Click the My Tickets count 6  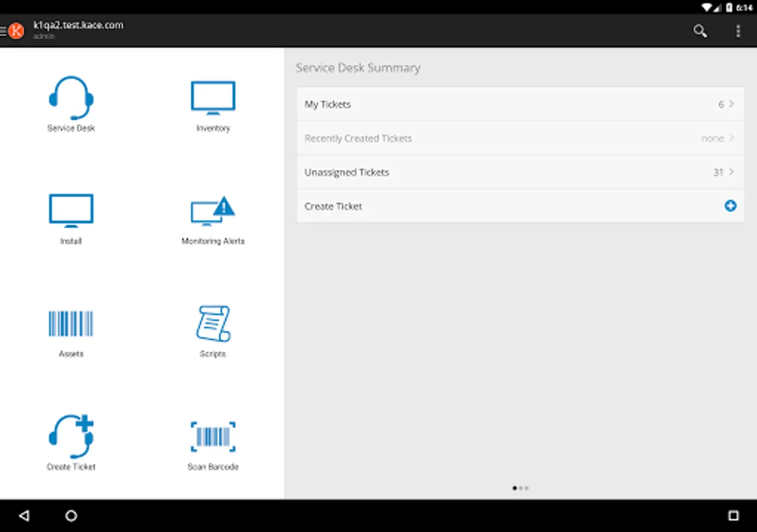tap(721, 104)
